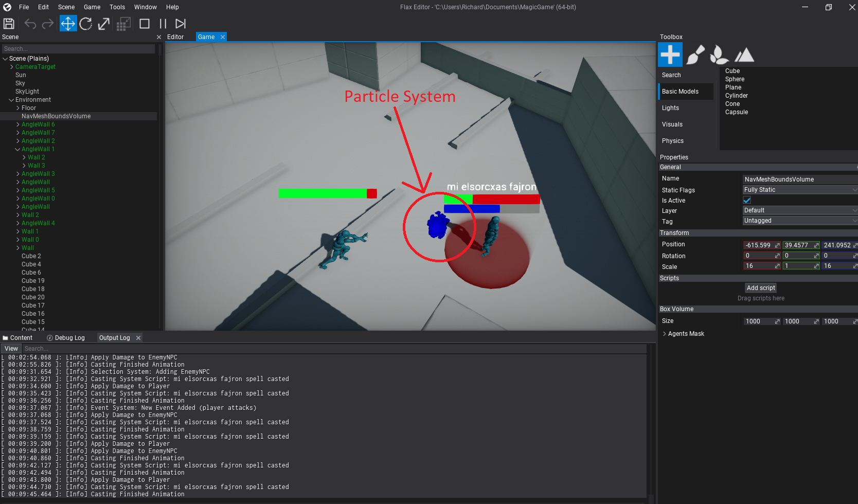
Task: Open the Layer dropdown set to Default
Action: click(x=800, y=210)
